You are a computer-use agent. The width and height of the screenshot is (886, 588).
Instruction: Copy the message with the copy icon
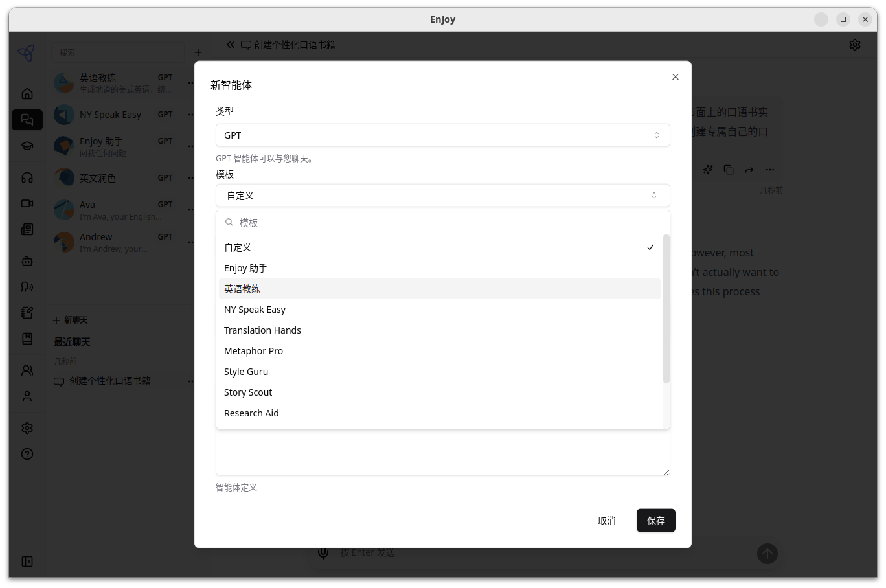coord(728,169)
